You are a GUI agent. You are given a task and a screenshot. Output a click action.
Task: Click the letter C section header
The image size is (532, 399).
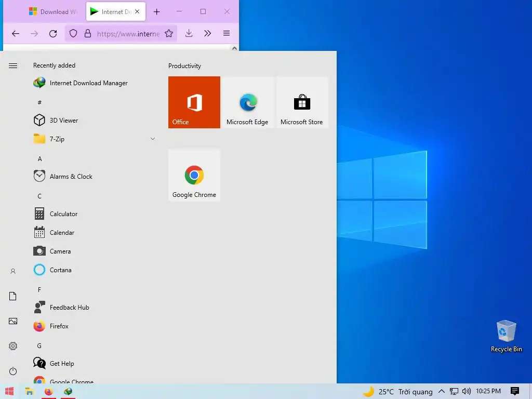pyautogui.click(x=39, y=196)
